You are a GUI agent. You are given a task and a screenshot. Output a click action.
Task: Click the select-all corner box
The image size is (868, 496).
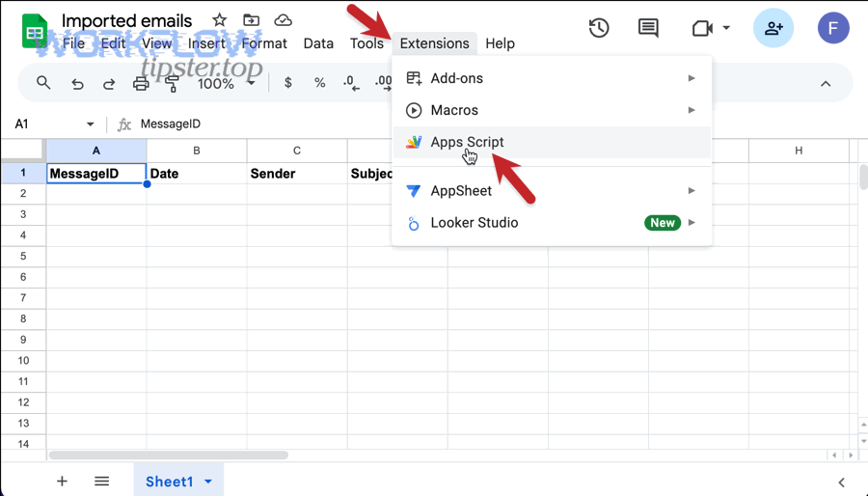(22, 151)
